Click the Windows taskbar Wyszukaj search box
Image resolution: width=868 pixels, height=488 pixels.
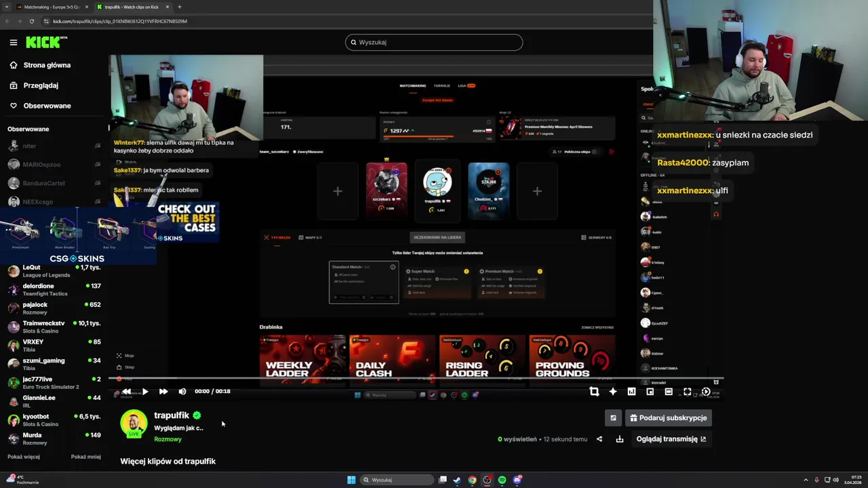click(x=397, y=480)
